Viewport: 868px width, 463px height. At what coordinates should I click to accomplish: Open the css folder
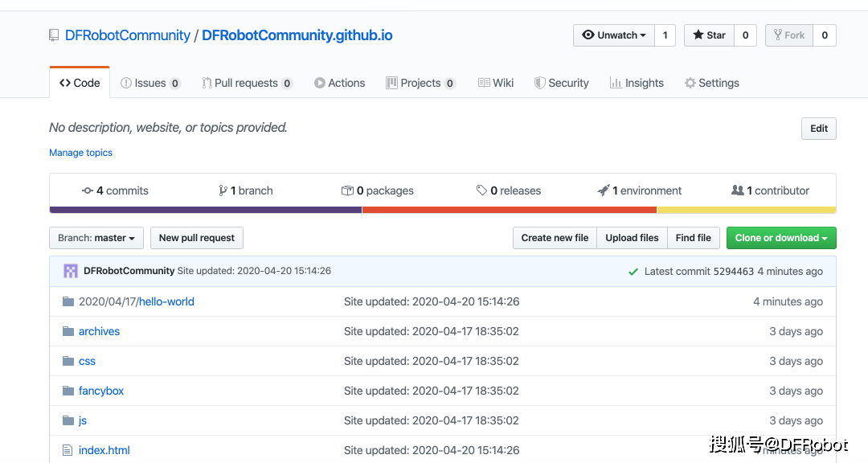pyautogui.click(x=87, y=361)
